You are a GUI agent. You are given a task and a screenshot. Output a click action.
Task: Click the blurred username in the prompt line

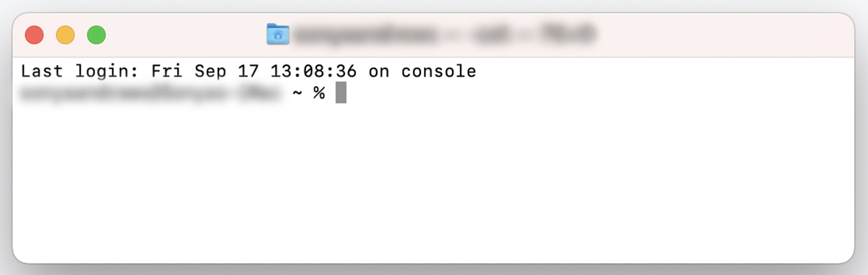coord(150,93)
